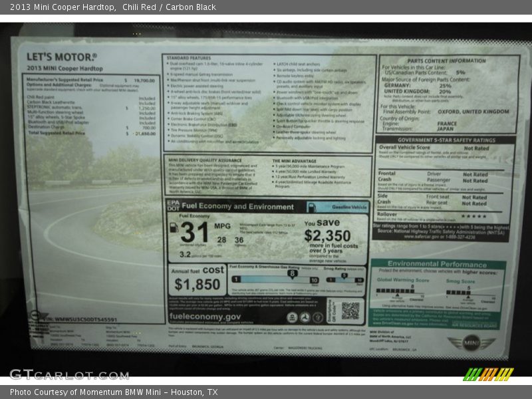Click the MSRP amount '19,700.00'

[144, 80]
